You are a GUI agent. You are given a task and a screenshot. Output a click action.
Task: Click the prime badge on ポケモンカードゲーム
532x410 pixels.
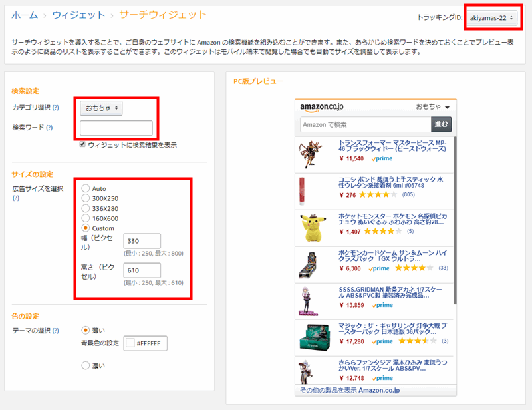point(379,268)
